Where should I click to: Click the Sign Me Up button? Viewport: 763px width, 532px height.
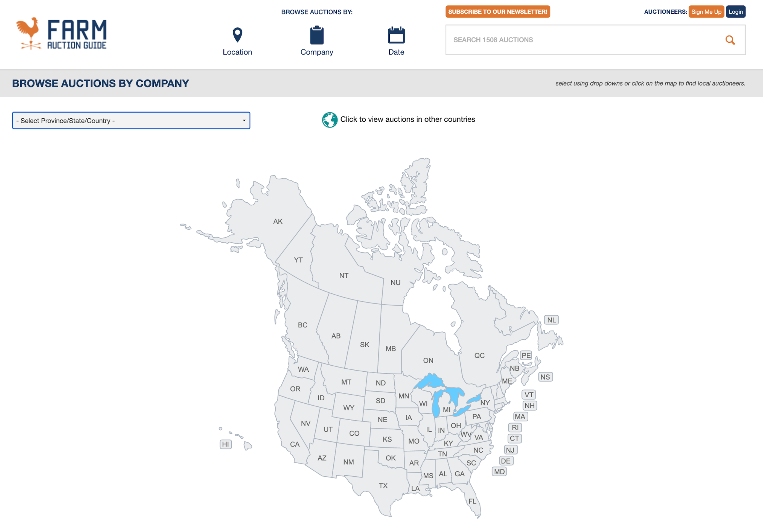(x=706, y=11)
